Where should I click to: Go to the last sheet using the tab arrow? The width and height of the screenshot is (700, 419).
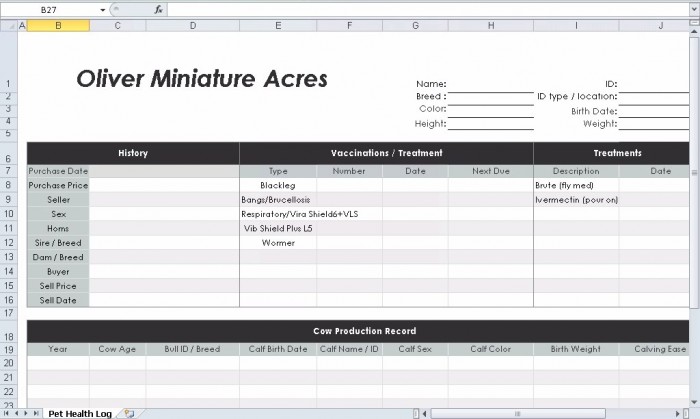pyautogui.click(x=37, y=413)
